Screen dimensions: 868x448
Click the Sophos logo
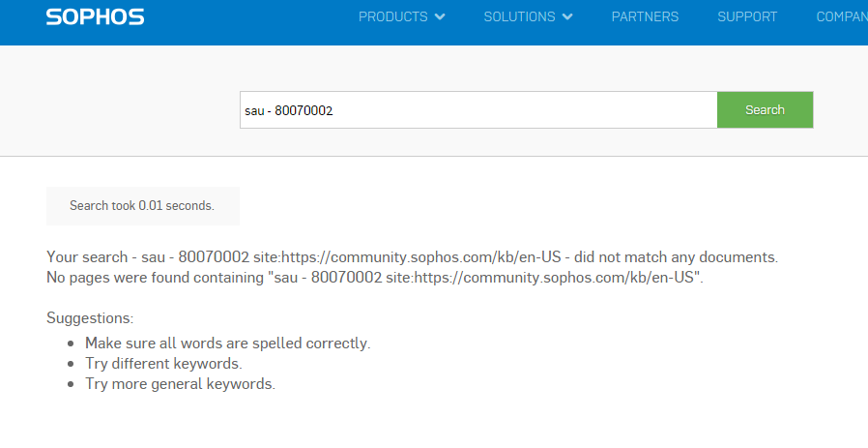click(96, 17)
